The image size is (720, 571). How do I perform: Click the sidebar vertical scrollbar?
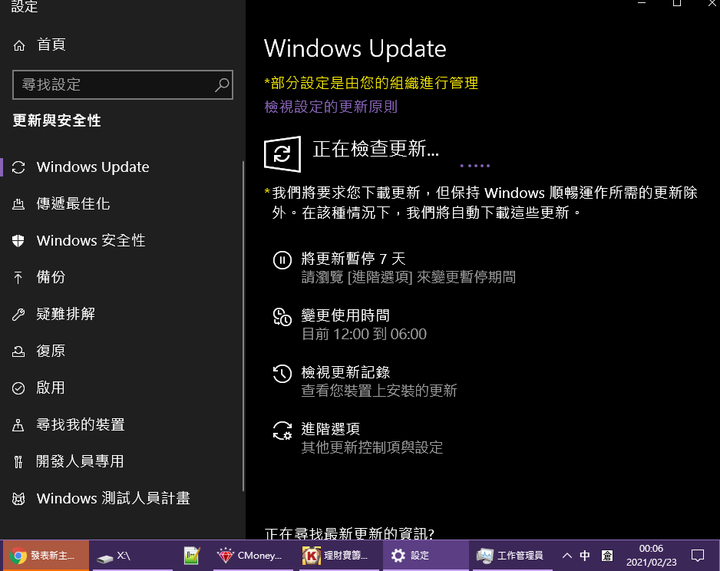click(x=243, y=326)
